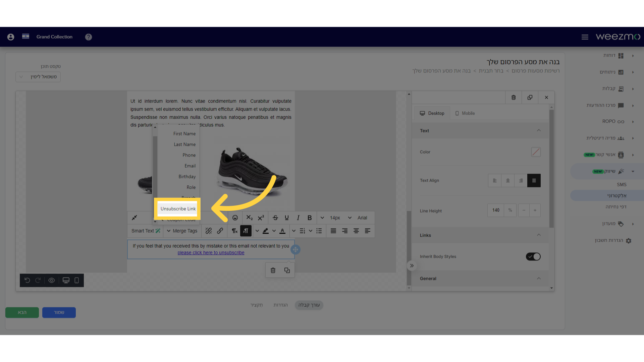Switch to the Desktop tab
Image resolution: width=644 pixels, height=362 pixels.
click(x=432, y=113)
